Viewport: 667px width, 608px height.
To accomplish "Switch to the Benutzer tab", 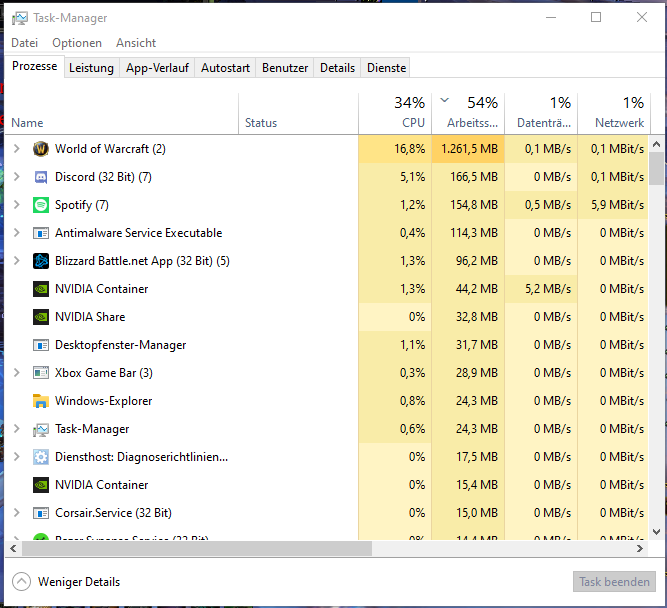I will 285,68.
